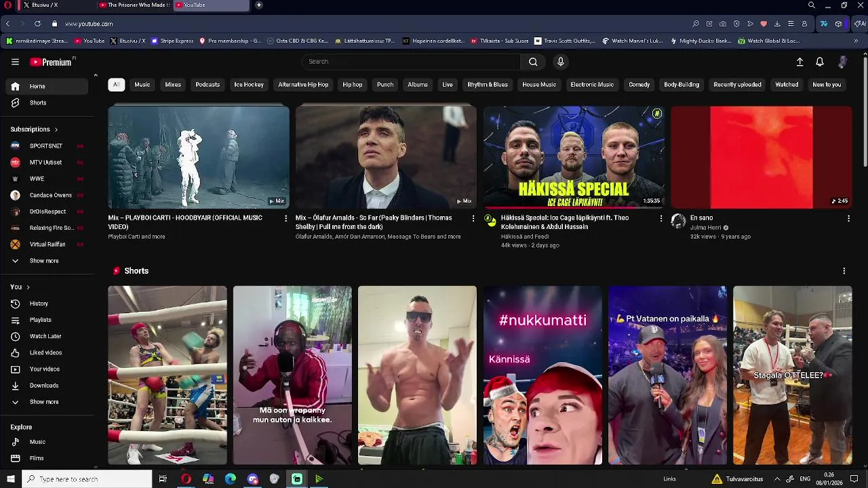This screenshot has height=488, width=868.
Task: Click the Julma Henri channel avatar
Action: pos(678,220)
